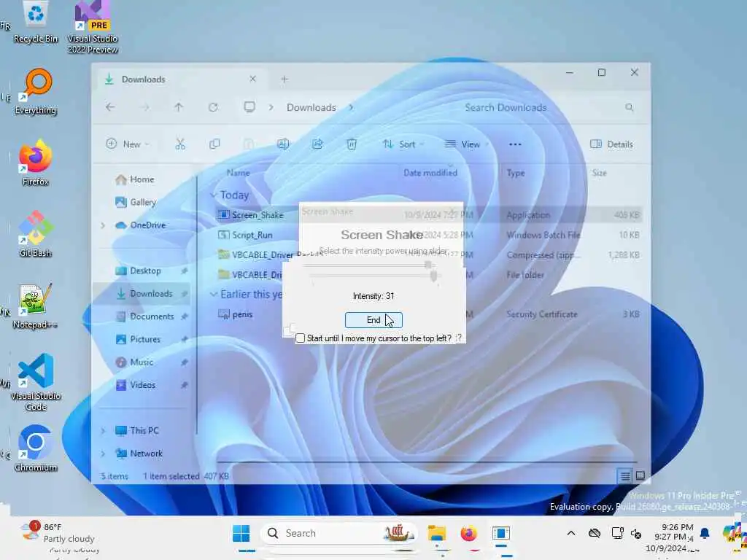Add a new Explorer tab

click(284, 79)
